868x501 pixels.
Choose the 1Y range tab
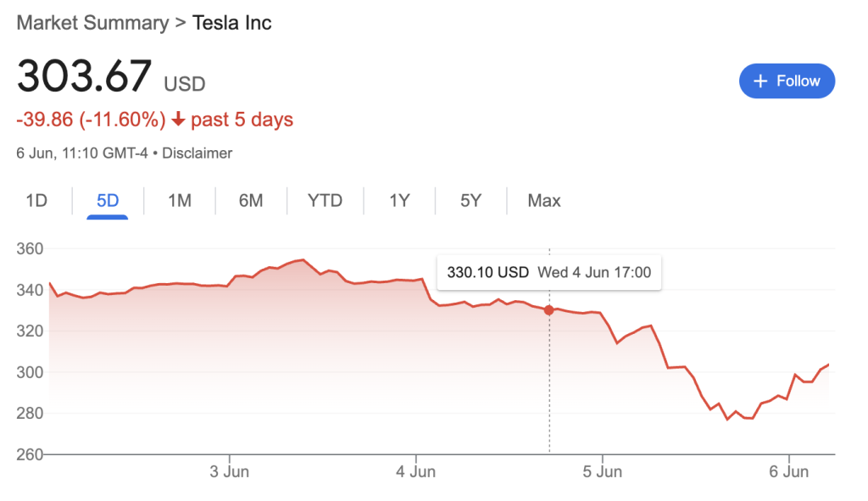click(399, 200)
